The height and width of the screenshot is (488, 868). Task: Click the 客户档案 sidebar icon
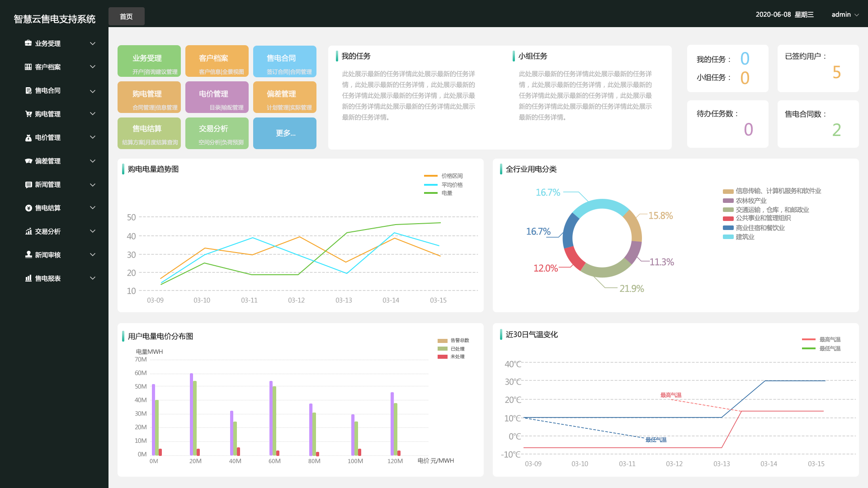click(x=28, y=67)
